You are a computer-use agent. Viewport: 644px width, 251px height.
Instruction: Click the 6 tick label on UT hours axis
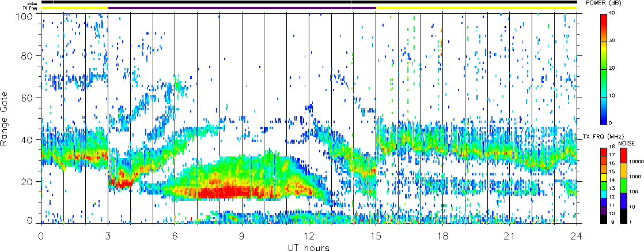(x=175, y=236)
